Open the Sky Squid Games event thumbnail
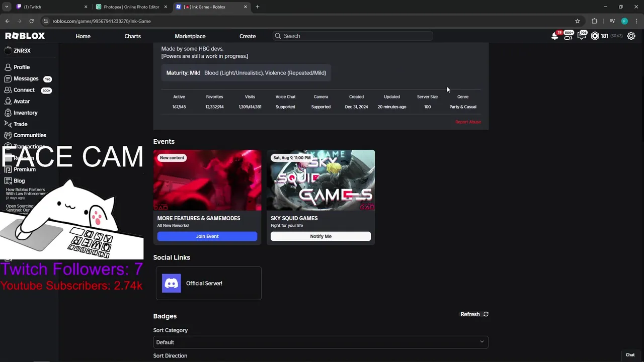The width and height of the screenshot is (644, 362). point(320,180)
